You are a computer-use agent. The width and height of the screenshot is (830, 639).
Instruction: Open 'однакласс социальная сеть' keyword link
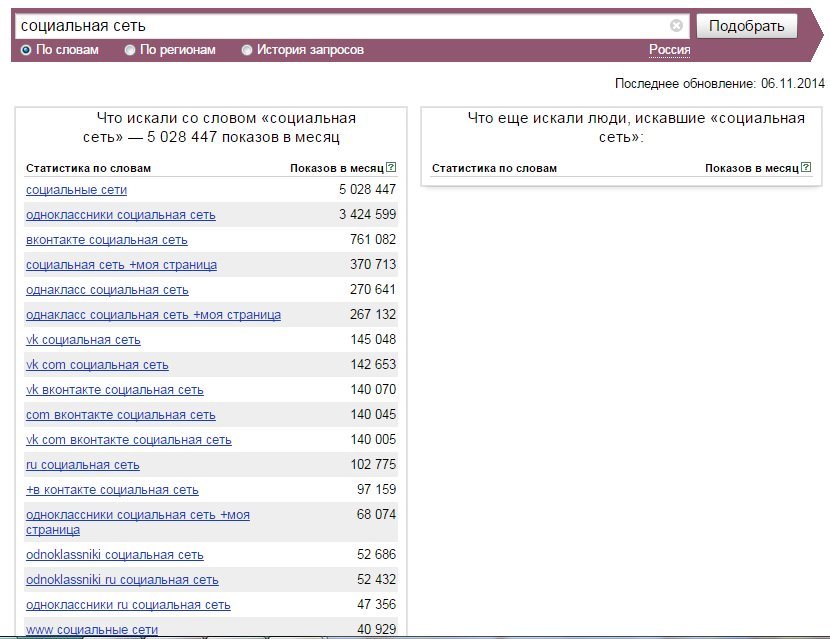click(x=107, y=290)
